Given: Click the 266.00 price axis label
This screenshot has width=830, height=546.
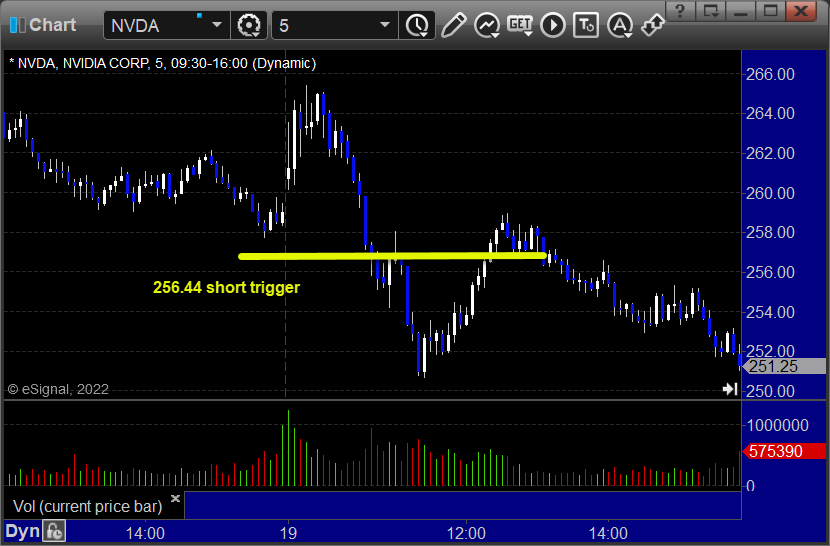Looking at the screenshot, I should [770, 74].
